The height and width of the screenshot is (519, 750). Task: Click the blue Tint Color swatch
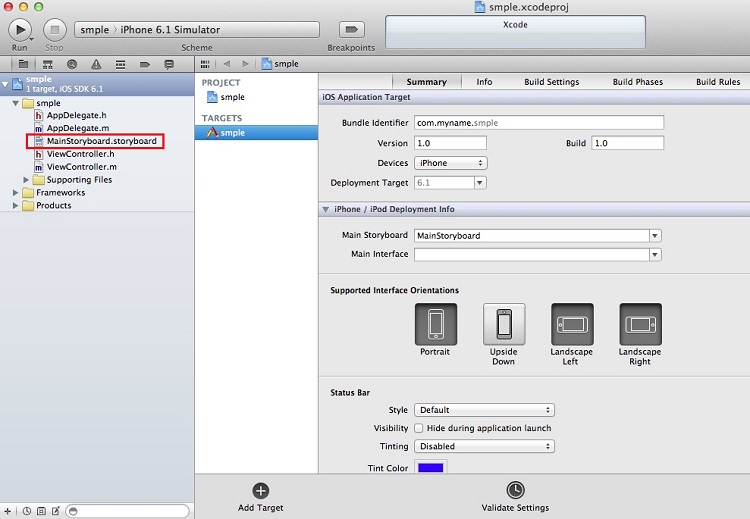pos(430,467)
